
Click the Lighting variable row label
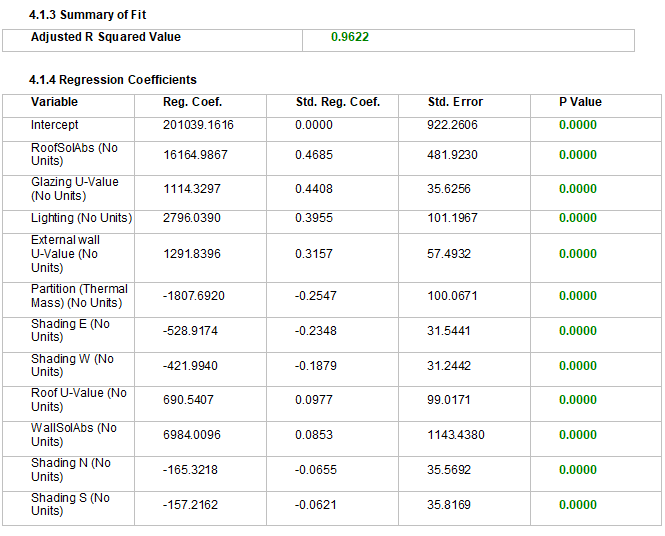click(x=81, y=218)
